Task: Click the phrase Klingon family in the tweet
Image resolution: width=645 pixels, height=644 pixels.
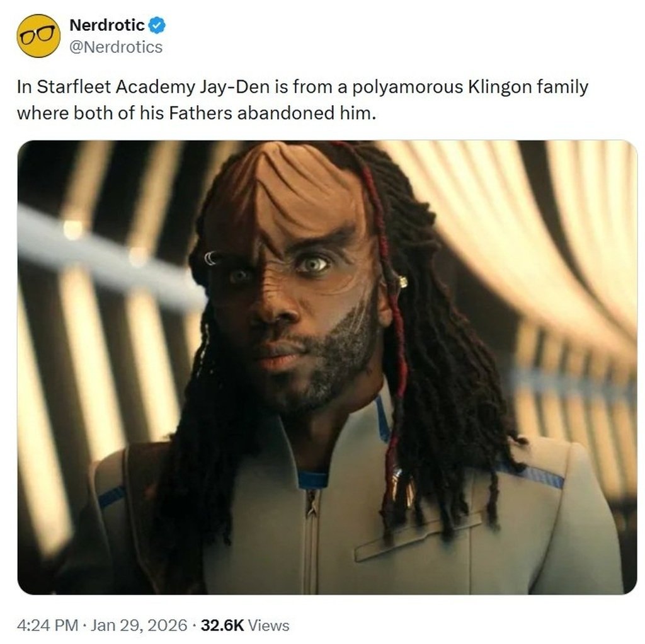Action: (528, 87)
